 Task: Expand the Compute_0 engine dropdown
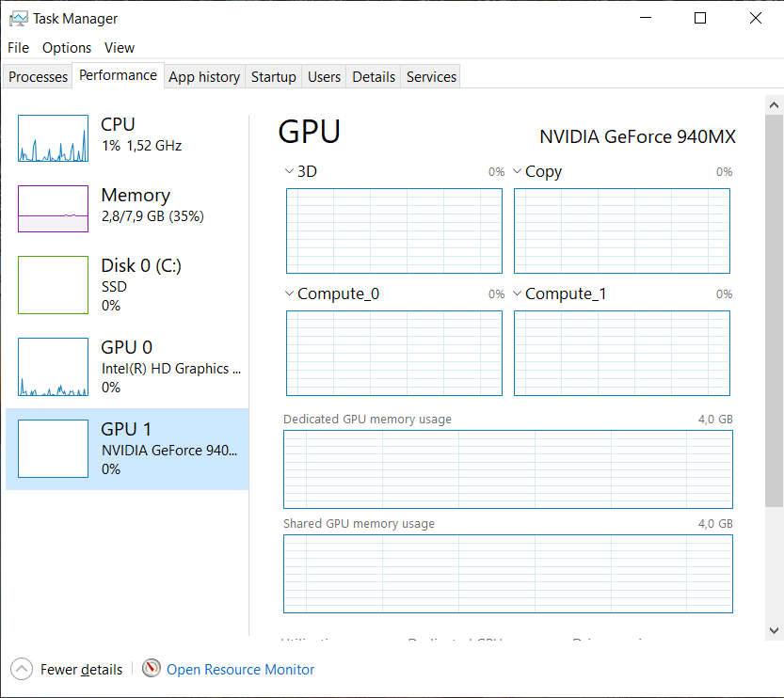(x=290, y=294)
